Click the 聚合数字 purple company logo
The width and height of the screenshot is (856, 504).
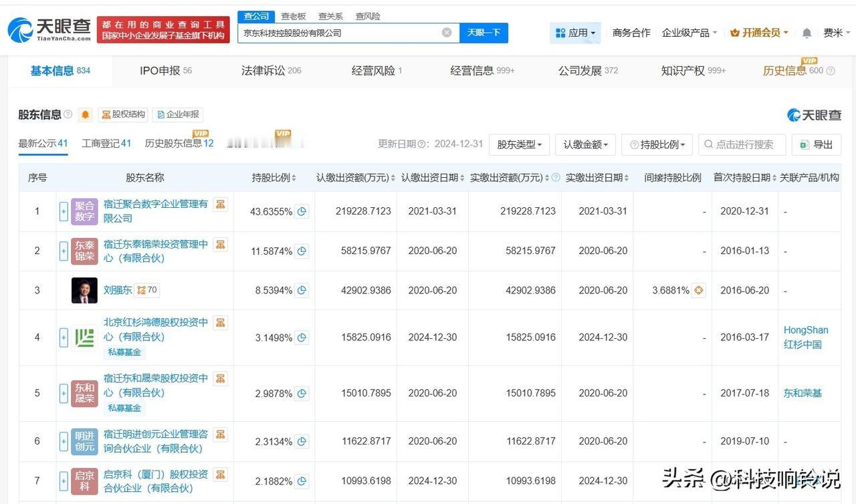[x=84, y=211]
